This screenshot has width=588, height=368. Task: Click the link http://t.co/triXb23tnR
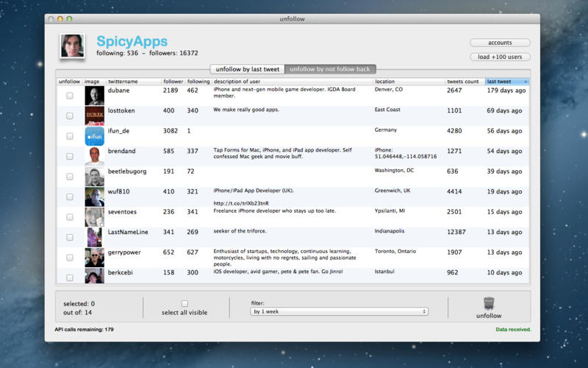(241, 203)
